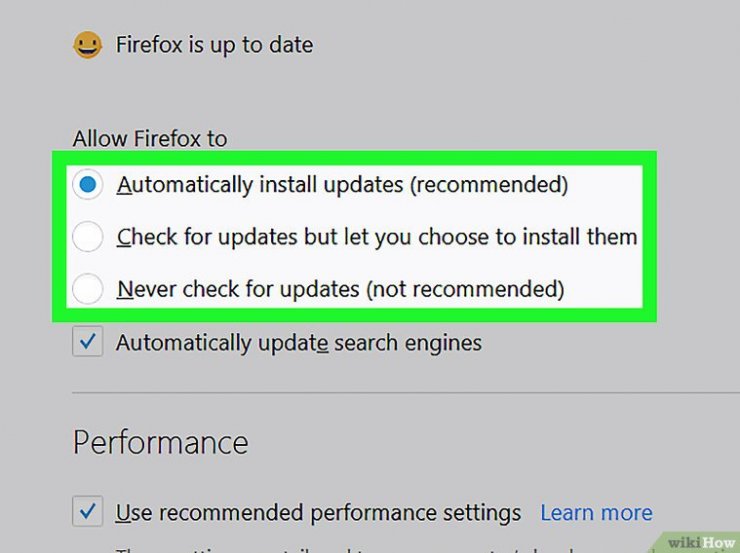740x553 pixels.
Task: Uncheck the 'Automatically update search engines' checkbox
Action: (x=87, y=341)
